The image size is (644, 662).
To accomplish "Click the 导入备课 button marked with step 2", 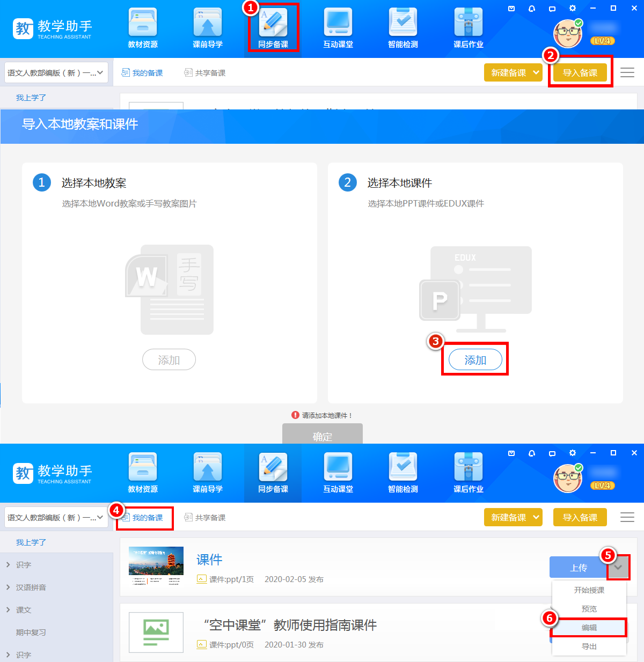I will (580, 73).
